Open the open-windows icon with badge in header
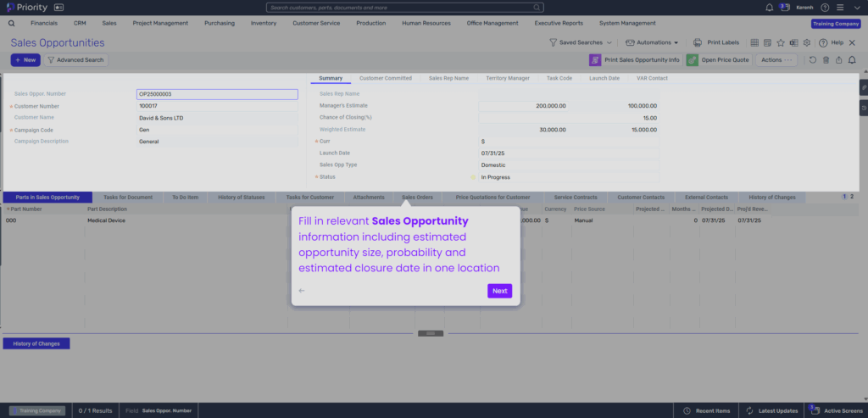Image resolution: width=868 pixels, height=418 pixels. (x=785, y=8)
